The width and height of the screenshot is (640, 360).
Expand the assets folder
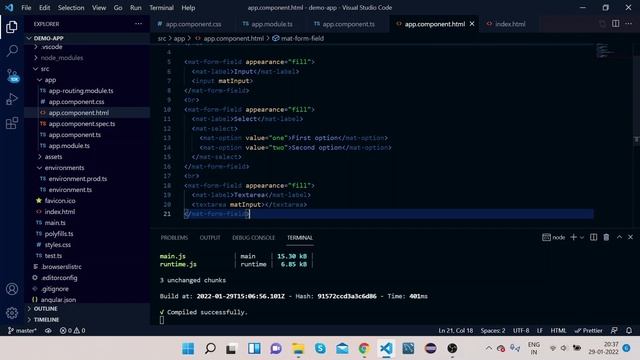(x=87, y=157)
